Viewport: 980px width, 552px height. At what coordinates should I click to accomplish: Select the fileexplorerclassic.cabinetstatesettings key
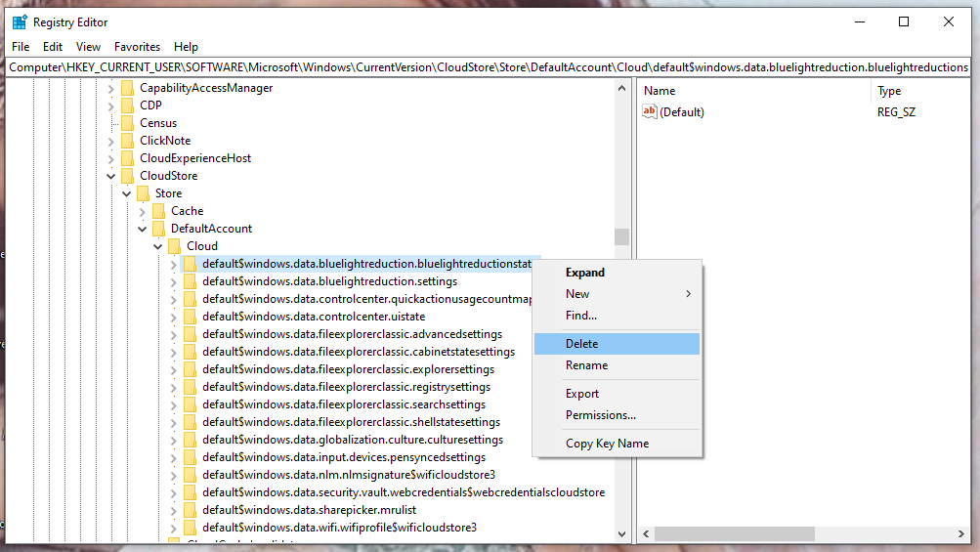click(359, 352)
